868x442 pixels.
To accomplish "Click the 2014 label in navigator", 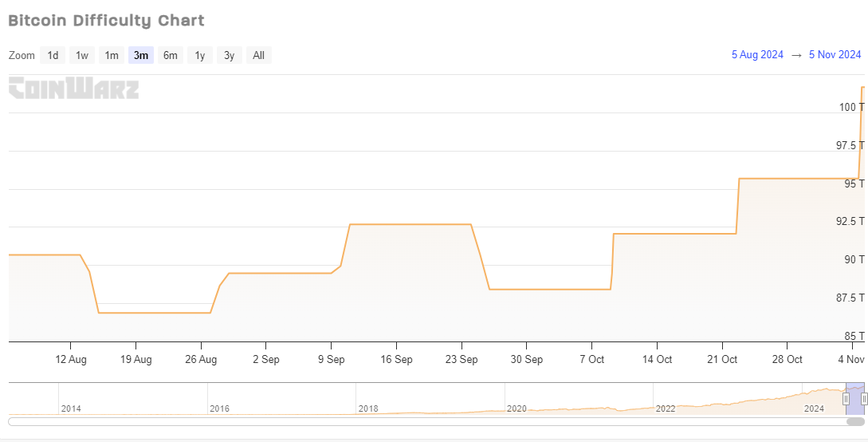I will pyautogui.click(x=70, y=408).
